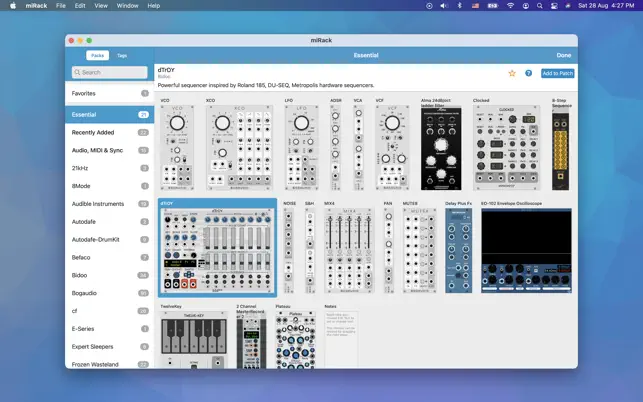Select the S&H module thumbnail
This screenshot has width=643, height=402.
310,250
